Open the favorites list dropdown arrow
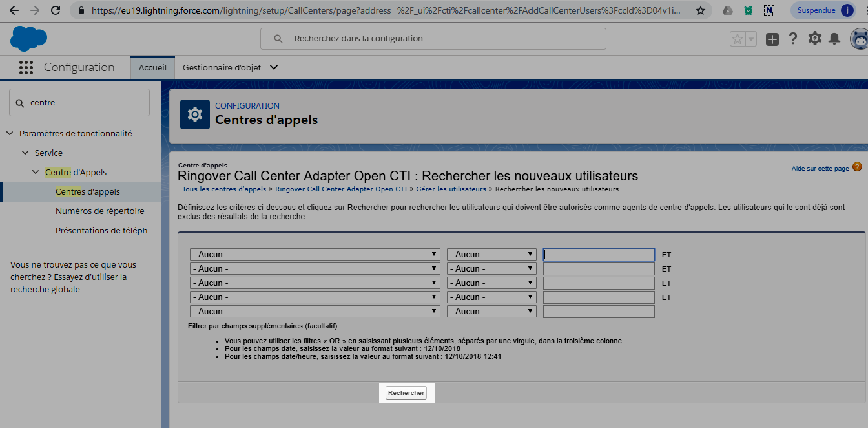 point(750,39)
